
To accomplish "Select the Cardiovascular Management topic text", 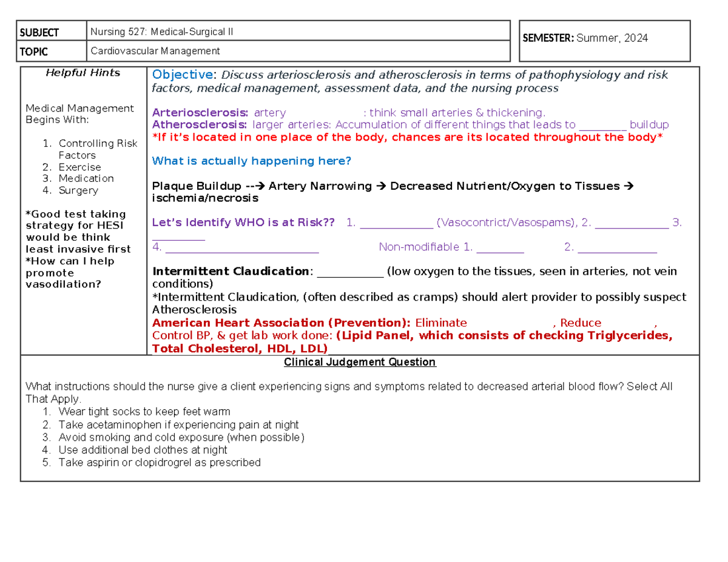I will pyautogui.click(x=154, y=52).
